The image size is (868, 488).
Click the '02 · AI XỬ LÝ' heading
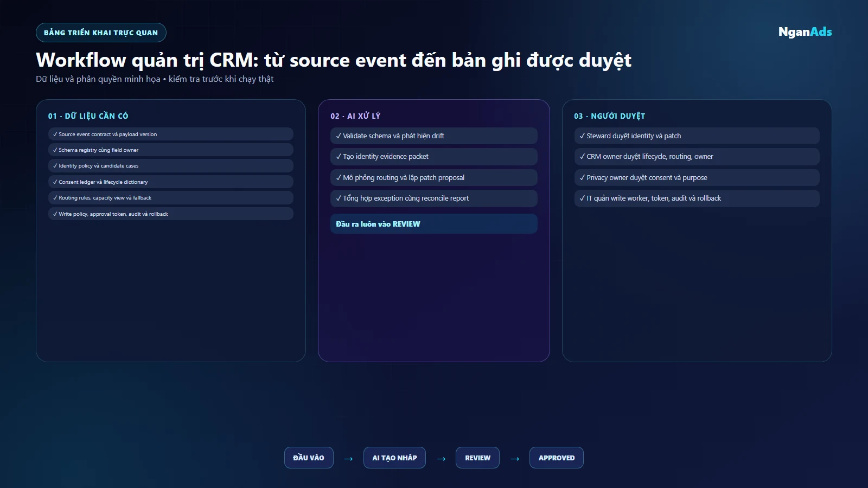click(355, 116)
